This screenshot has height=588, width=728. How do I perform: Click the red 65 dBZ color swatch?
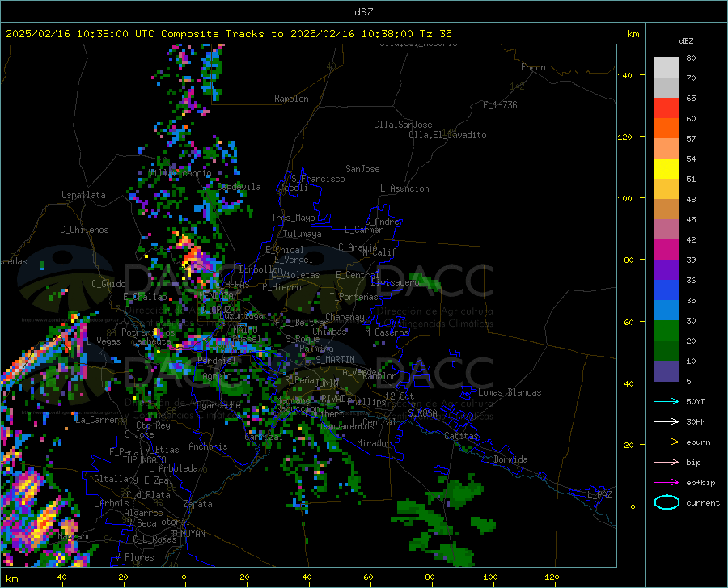pyautogui.click(x=667, y=108)
